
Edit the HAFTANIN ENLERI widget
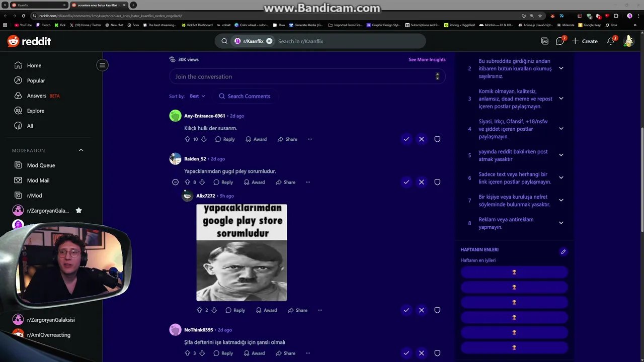pyautogui.click(x=563, y=252)
